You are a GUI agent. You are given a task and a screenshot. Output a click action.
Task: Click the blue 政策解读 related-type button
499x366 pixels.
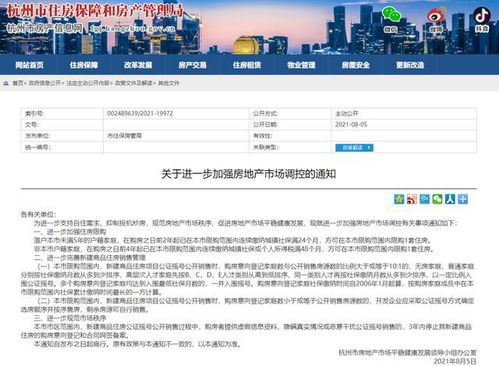click(x=354, y=147)
